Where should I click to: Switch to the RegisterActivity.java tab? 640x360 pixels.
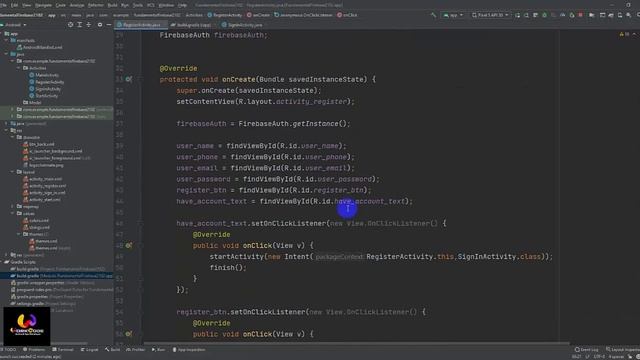pos(141,25)
